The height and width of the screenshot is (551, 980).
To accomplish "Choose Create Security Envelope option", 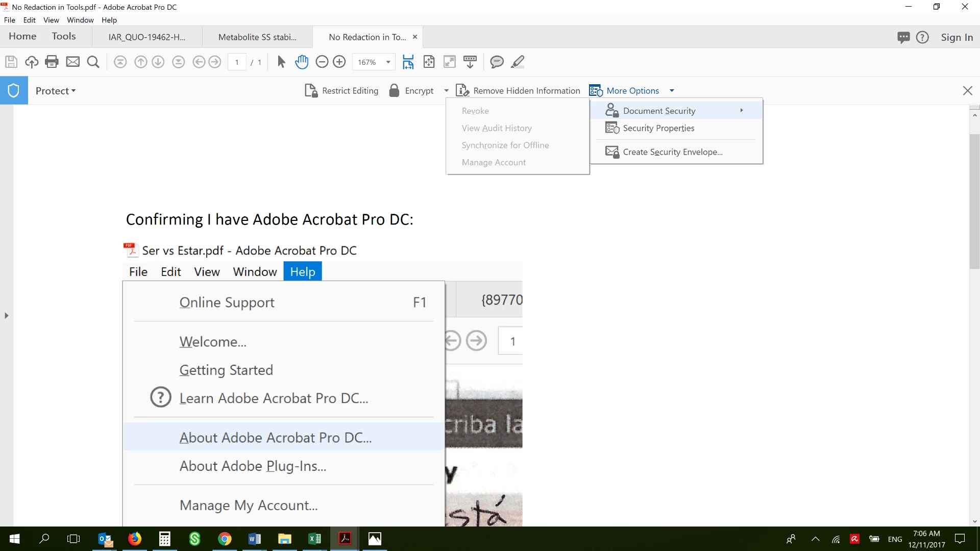I will [672, 152].
